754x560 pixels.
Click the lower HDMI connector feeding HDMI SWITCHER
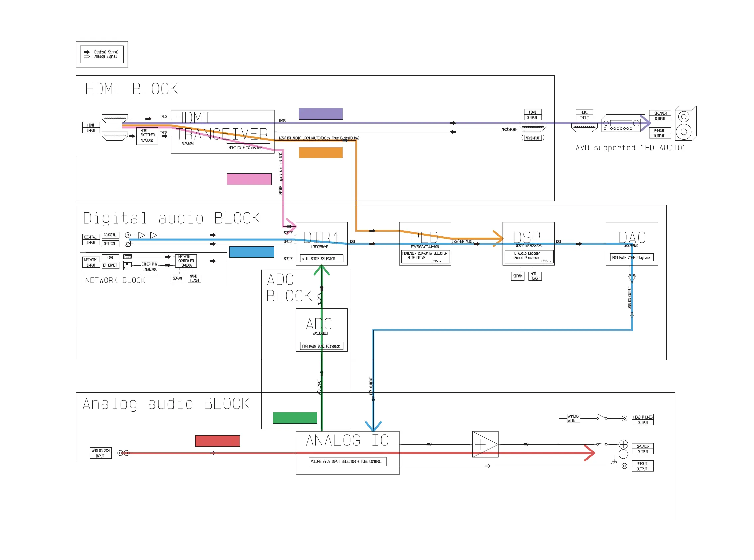(115, 136)
